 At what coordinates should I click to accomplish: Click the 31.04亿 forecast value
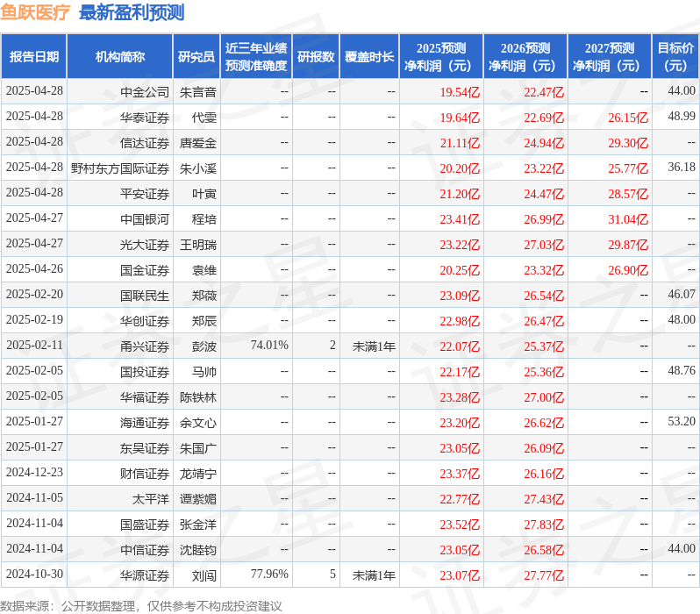pos(628,219)
